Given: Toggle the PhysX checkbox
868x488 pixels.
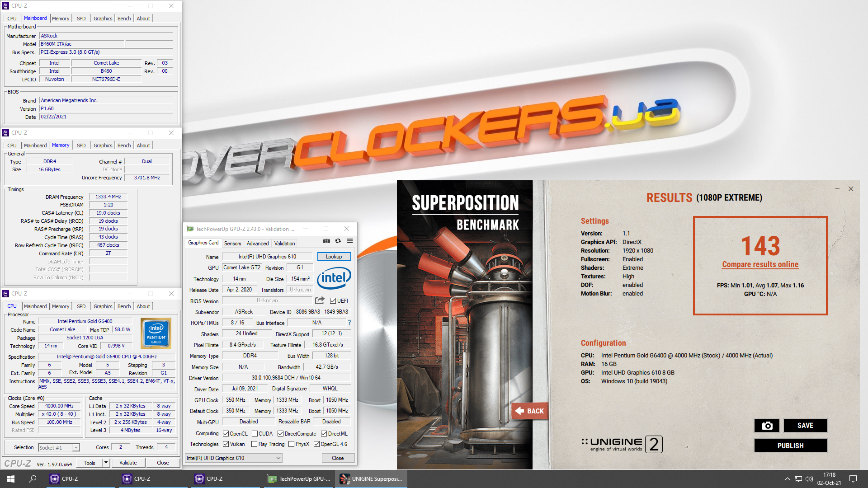Looking at the screenshot, I should [291, 444].
